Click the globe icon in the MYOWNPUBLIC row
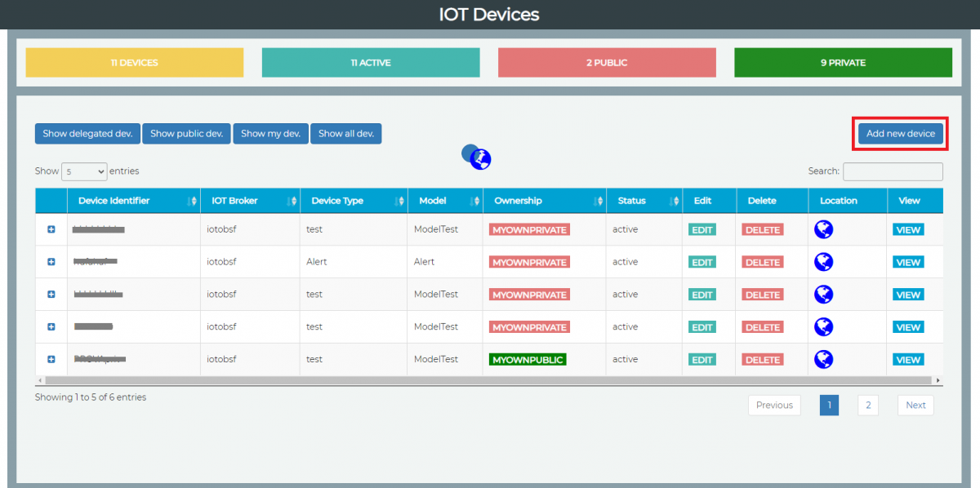This screenshot has width=980, height=488. click(824, 359)
